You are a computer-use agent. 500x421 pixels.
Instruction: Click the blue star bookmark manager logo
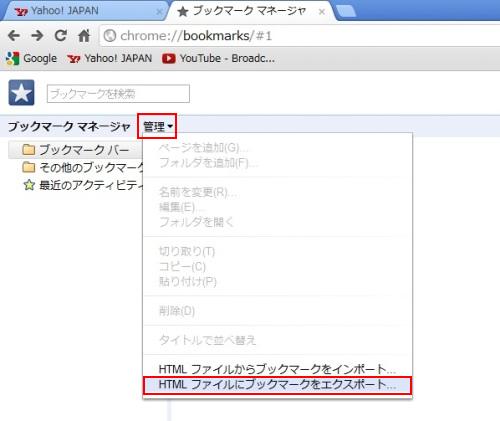(21, 93)
